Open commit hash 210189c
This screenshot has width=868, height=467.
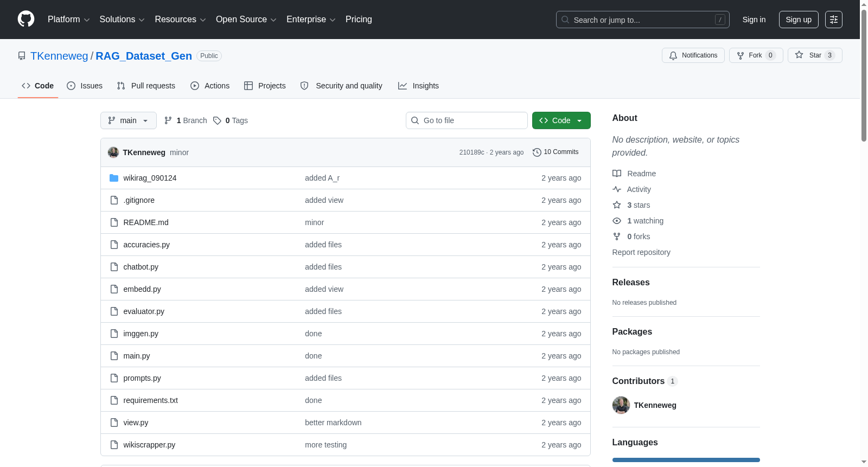tap(471, 152)
